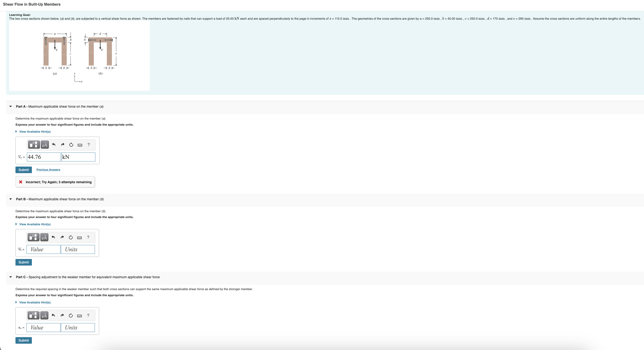The image size is (644, 350).
Task: Collapse the Part A section arrow
Action: [11, 106]
